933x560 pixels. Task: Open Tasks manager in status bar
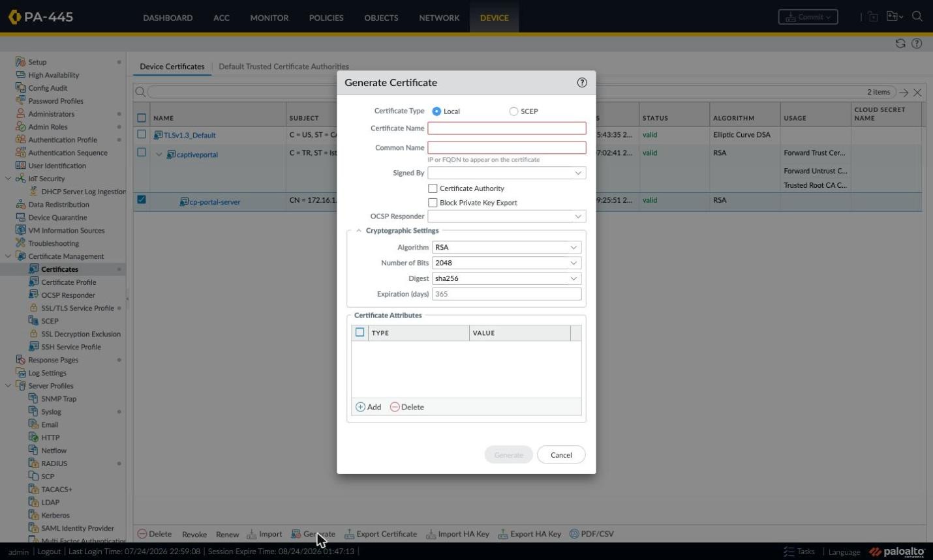point(799,552)
